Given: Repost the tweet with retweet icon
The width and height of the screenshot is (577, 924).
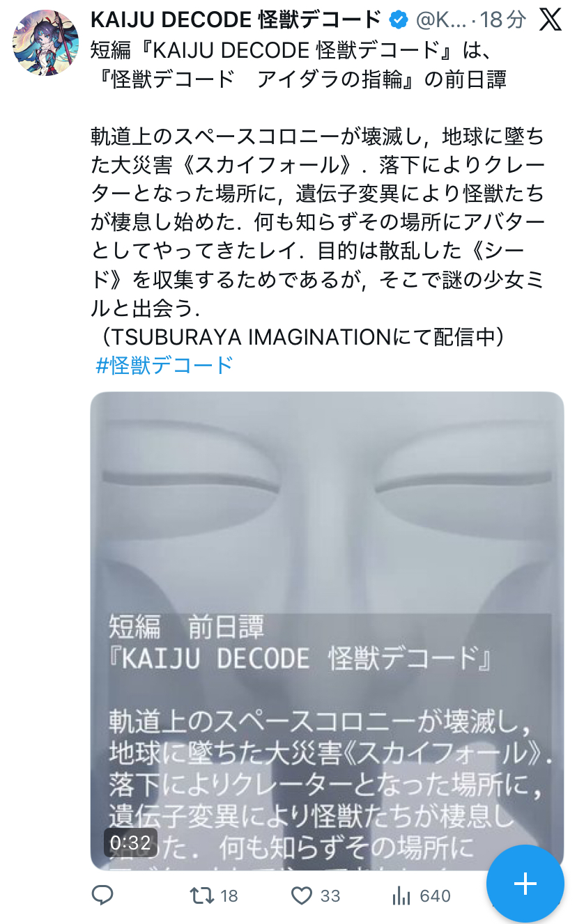Looking at the screenshot, I should click(202, 895).
